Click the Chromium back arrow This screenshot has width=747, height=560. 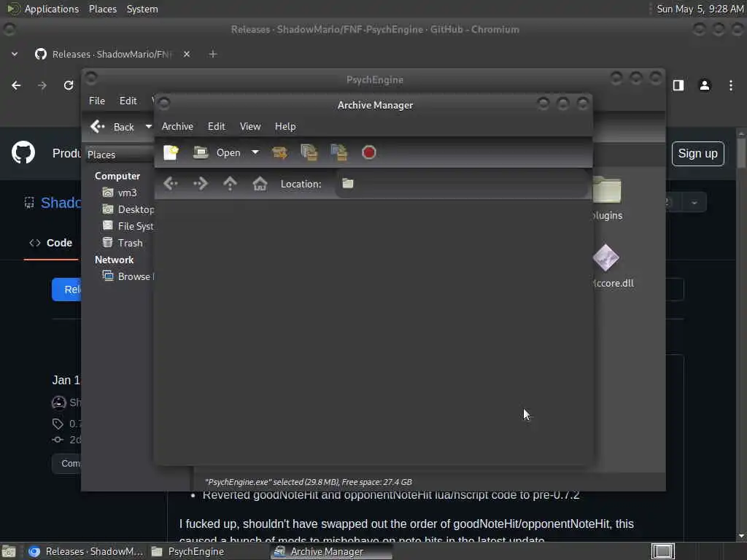coord(16,85)
